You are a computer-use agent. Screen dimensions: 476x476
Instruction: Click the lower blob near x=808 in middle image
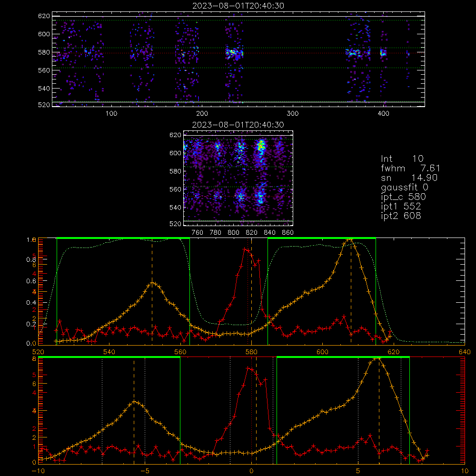click(x=241, y=196)
